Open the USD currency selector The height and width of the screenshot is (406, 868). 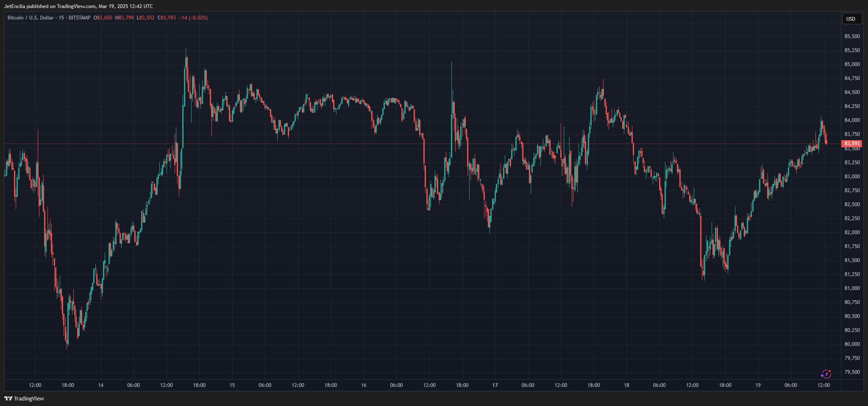coord(851,19)
